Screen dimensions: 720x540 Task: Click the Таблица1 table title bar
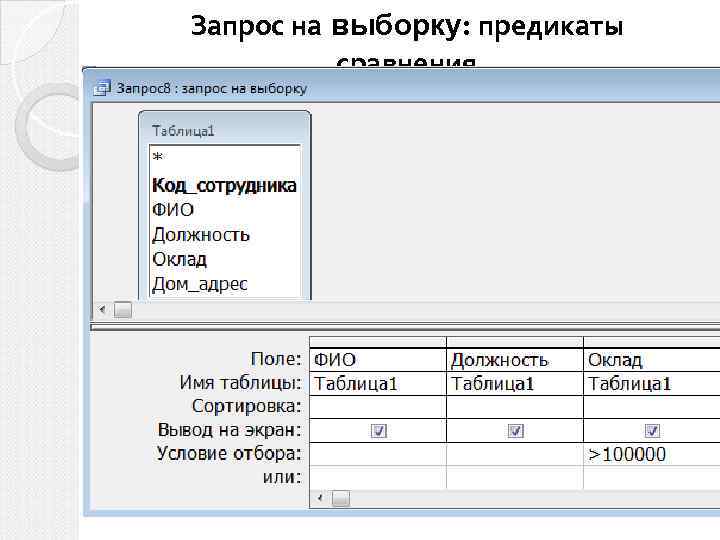click(x=225, y=130)
